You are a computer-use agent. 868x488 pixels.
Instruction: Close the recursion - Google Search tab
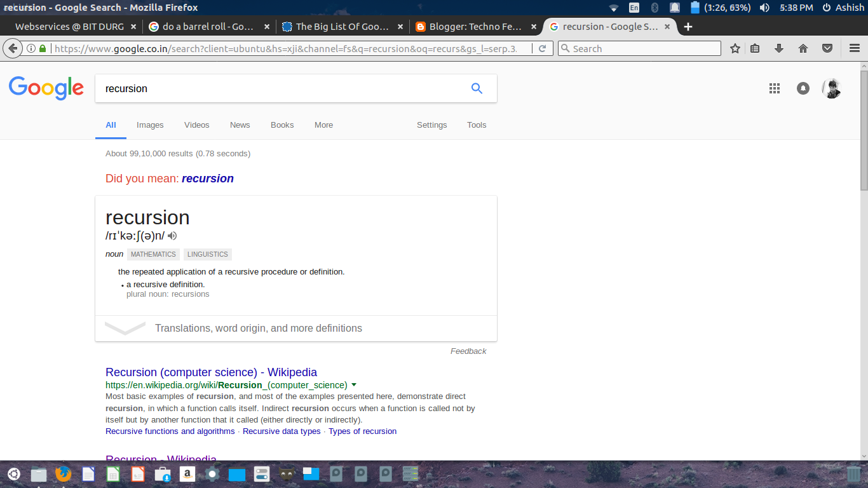coord(667,27)
